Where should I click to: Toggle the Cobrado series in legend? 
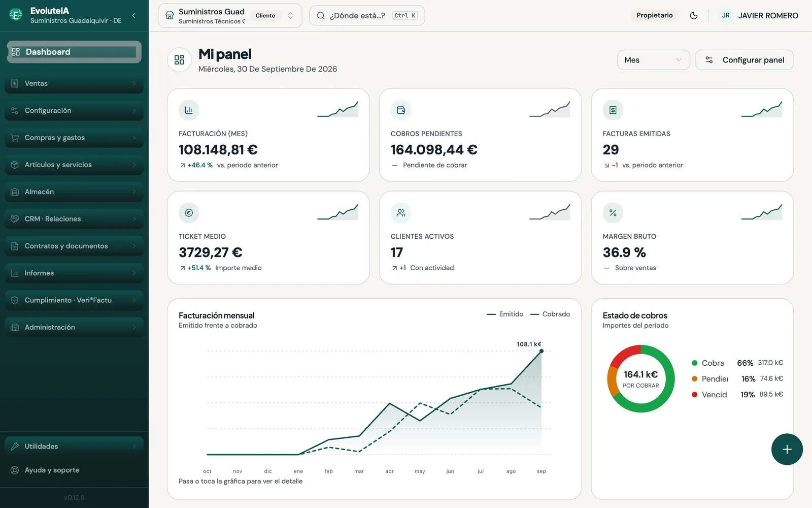coord(550,314)
